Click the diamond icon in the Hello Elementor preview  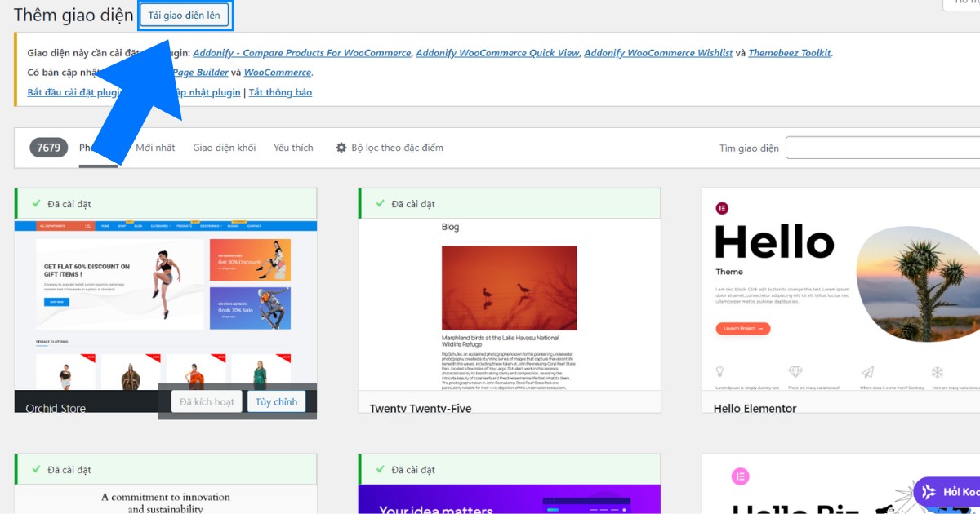[795, 371]
